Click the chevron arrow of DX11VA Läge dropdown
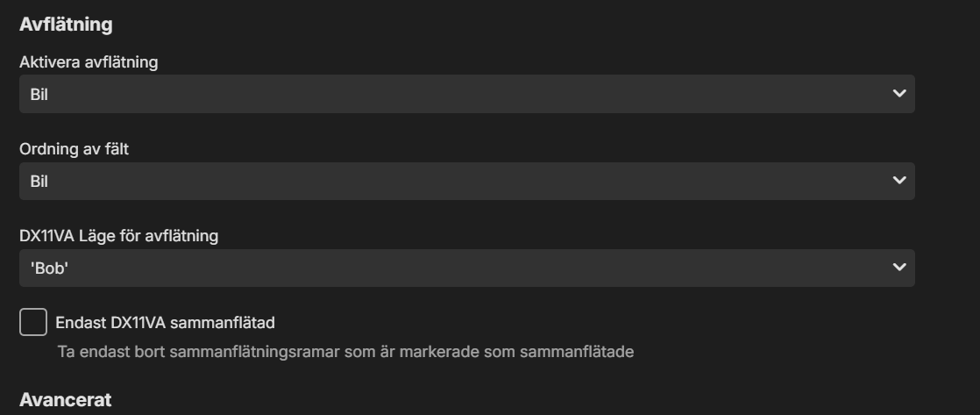The width and height of the screenshot is (980, 415). point(898,268)
